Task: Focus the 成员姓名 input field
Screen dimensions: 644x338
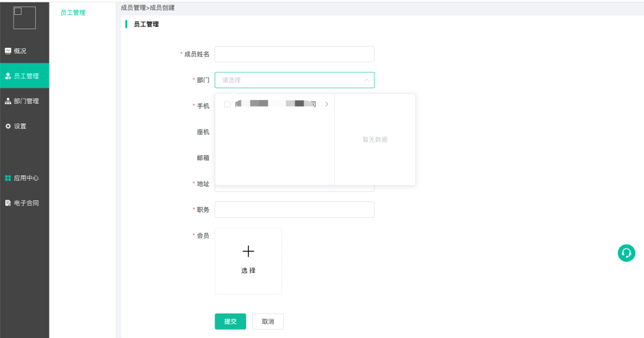Action: (295, 54)
